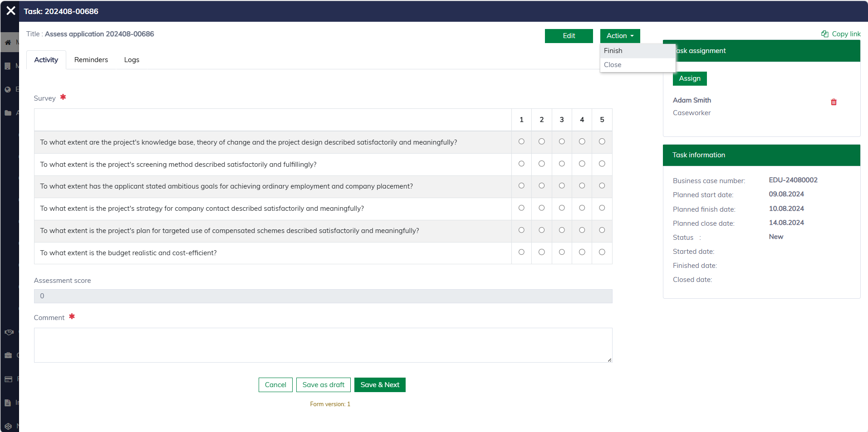Switch to the Reminders tab
This screenshot has height=432, width=868.
click(x=91, y=60)
